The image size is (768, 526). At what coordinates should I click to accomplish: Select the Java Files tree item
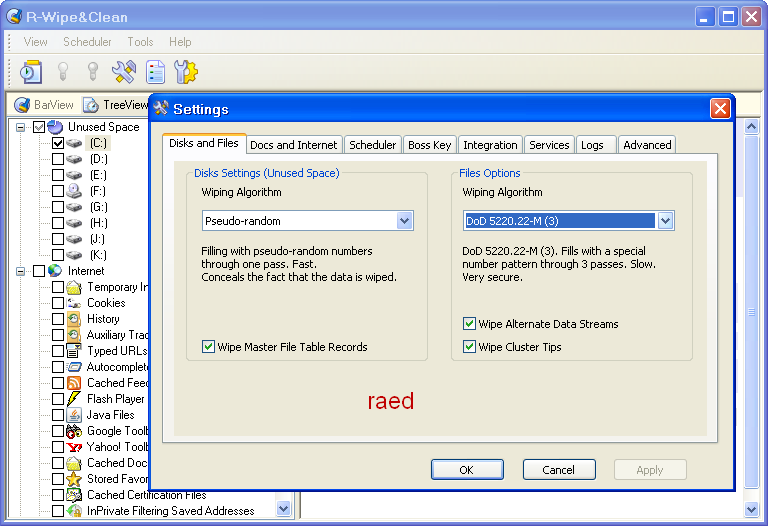click(x=110, y=415)
